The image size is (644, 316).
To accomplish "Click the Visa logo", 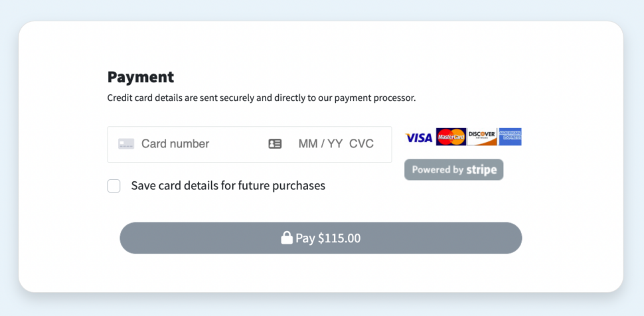I will point(419,137).
